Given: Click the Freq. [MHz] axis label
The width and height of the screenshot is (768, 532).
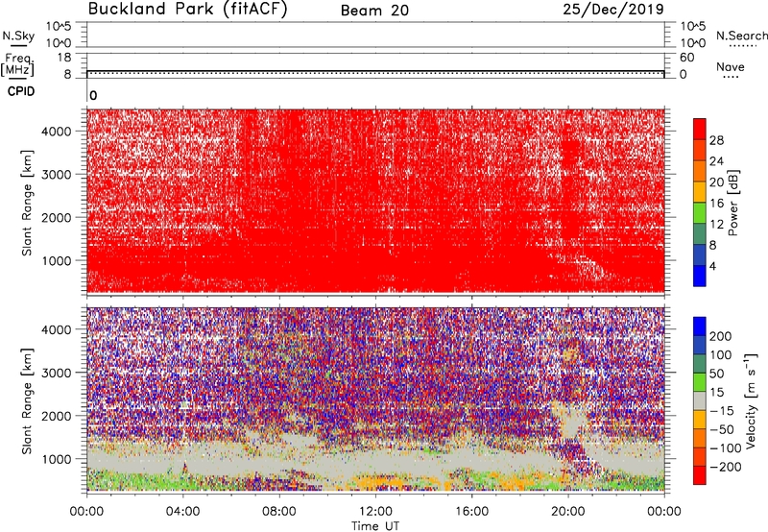Looking at the screenshot, I should click(17, 64).
